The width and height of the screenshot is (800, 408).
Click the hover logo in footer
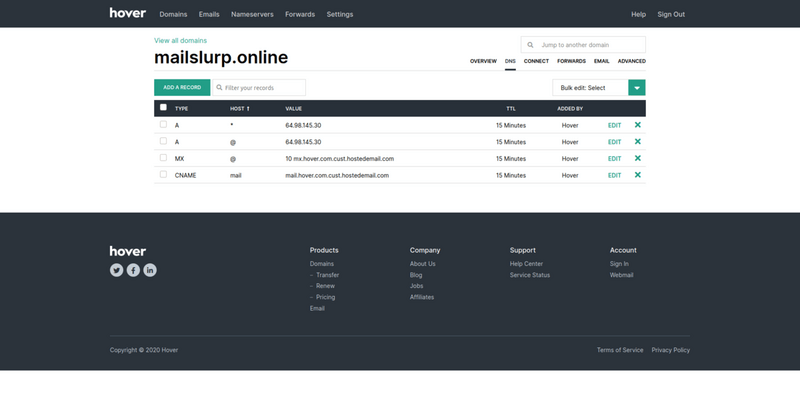coord(128,251)
